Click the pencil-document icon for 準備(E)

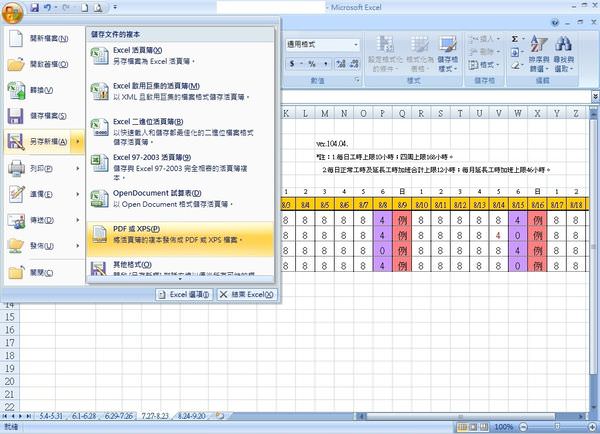[x=16, y=194]
